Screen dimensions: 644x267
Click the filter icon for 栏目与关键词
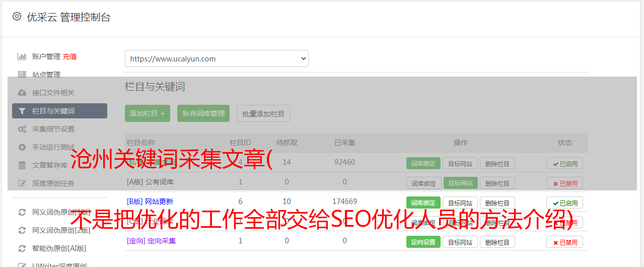click(22, 111)
